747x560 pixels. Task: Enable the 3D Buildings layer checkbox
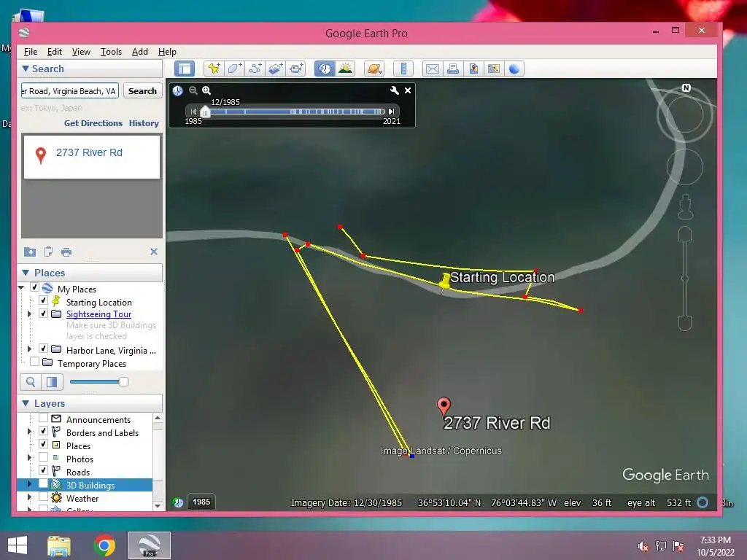click(x=43, y=484)
